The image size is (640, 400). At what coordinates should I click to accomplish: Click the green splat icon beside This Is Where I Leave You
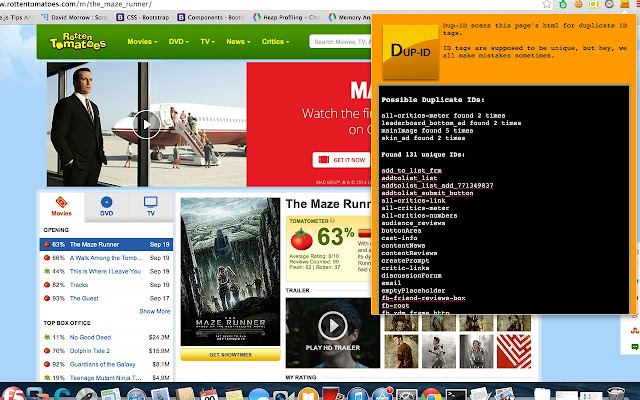click(47, 271)
